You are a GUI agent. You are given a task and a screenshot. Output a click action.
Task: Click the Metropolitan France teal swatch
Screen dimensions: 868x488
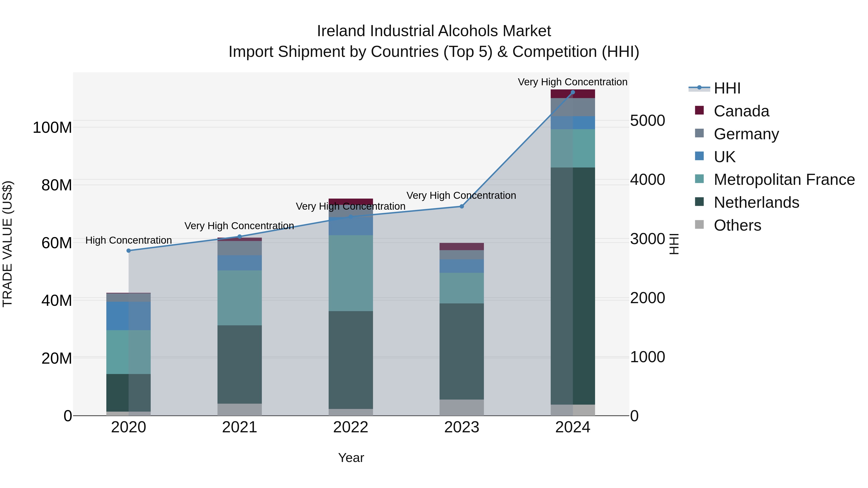pos(699,179)
